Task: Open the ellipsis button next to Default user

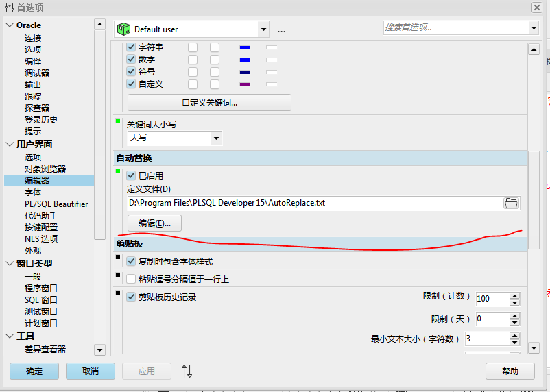Action: [x=281, y=29]
